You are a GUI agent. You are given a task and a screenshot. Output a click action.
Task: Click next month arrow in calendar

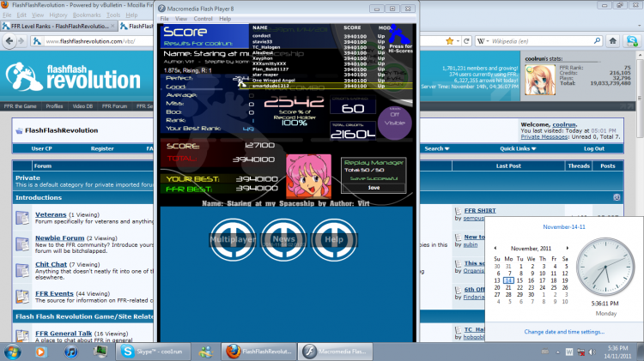[x=568, y=248]
